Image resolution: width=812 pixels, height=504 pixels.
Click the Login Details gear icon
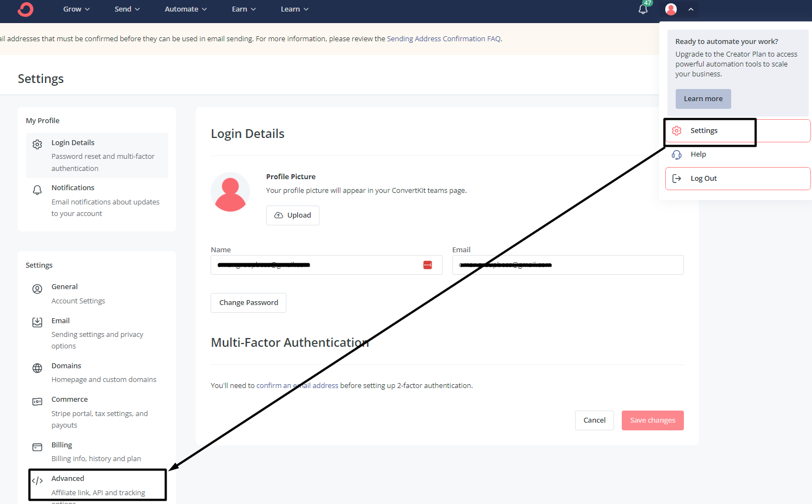pos(37,145)
